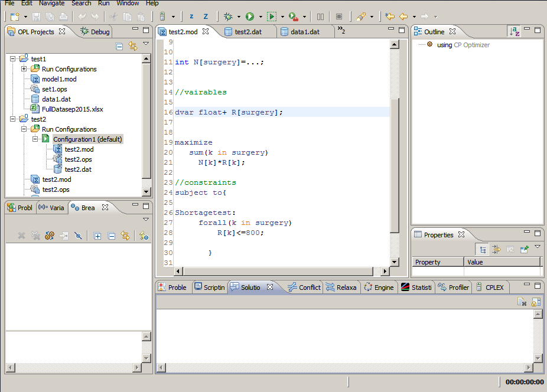Click the Undo toolbar icon
The height and width of the screenshot is (392, 547).
(82, 17)
